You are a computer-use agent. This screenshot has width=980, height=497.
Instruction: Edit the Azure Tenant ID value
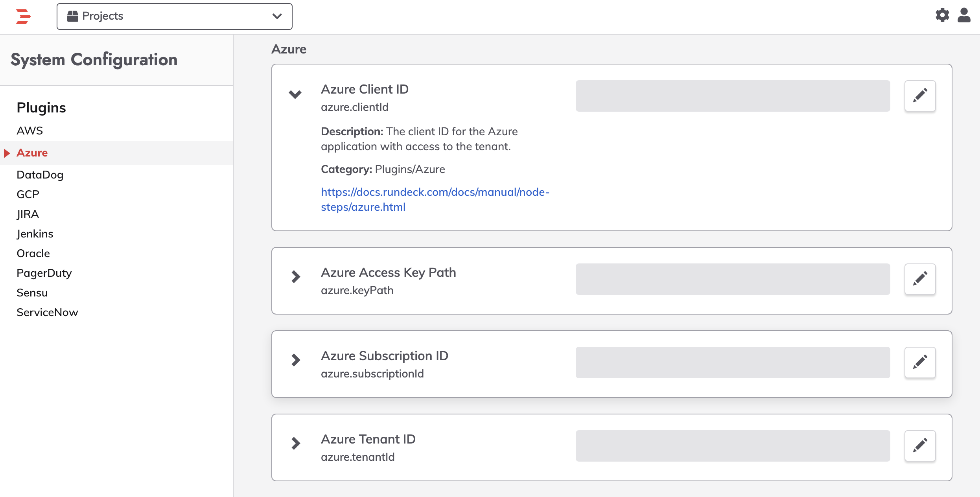coord(920,446)
